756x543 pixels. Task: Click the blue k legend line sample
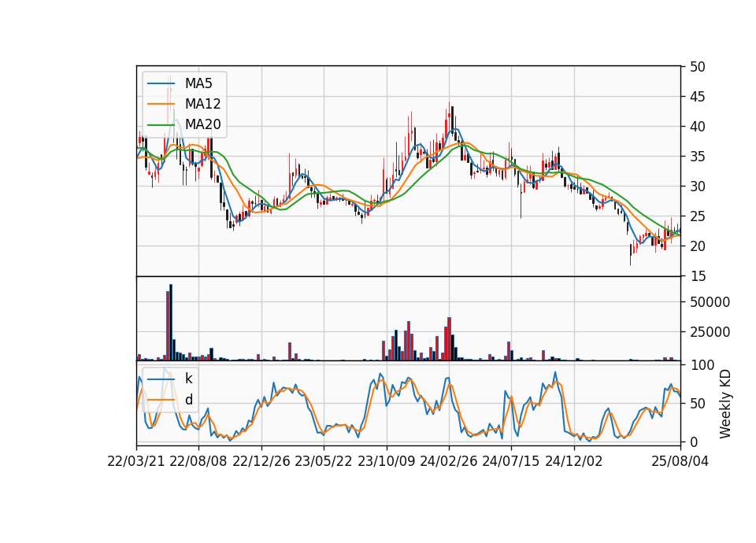tap(161, 379)
